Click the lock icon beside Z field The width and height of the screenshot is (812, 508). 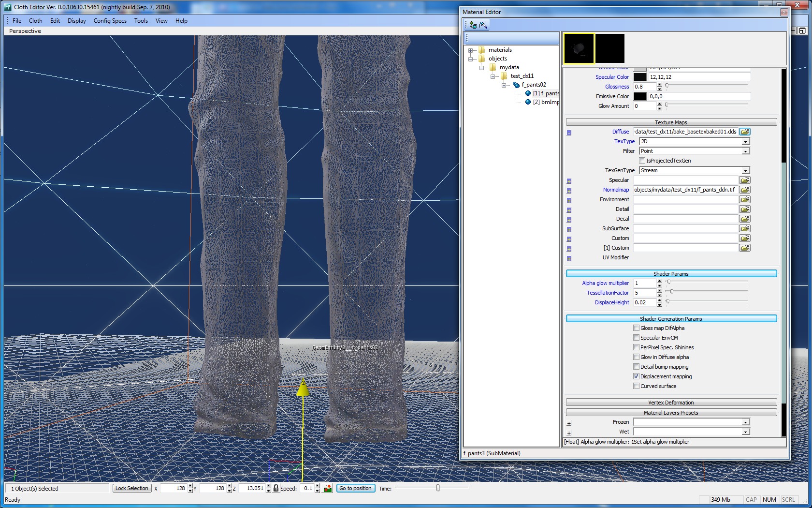276,488
